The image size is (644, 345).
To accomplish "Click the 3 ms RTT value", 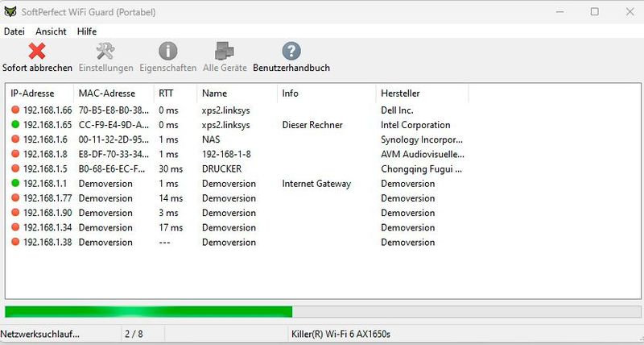I will tap(168, 213).
